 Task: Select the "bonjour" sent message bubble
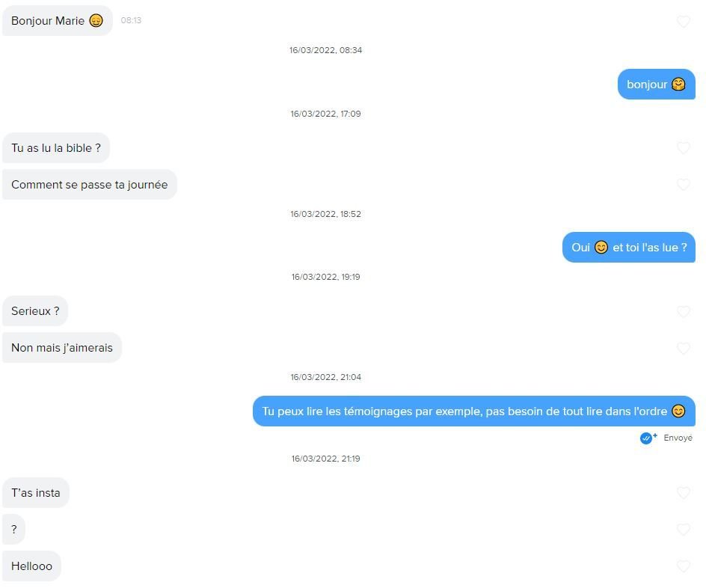point(656,85)
